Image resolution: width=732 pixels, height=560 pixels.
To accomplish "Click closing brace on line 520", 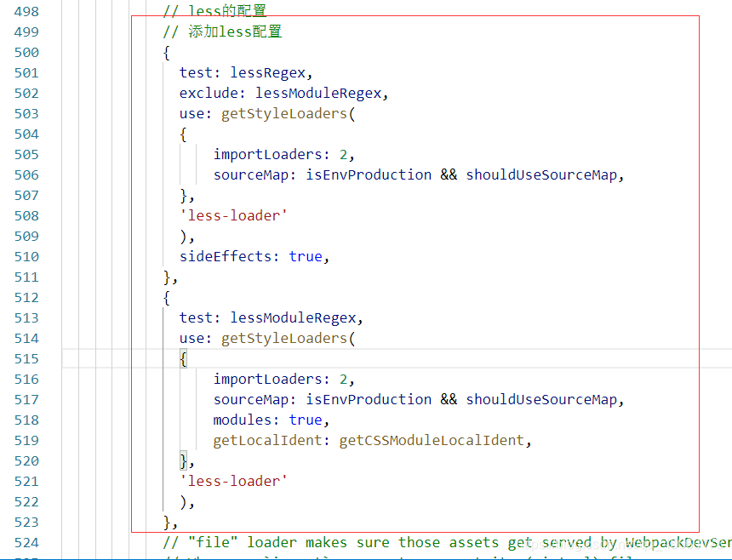I will pyautogui.click(x=184, y=461).
